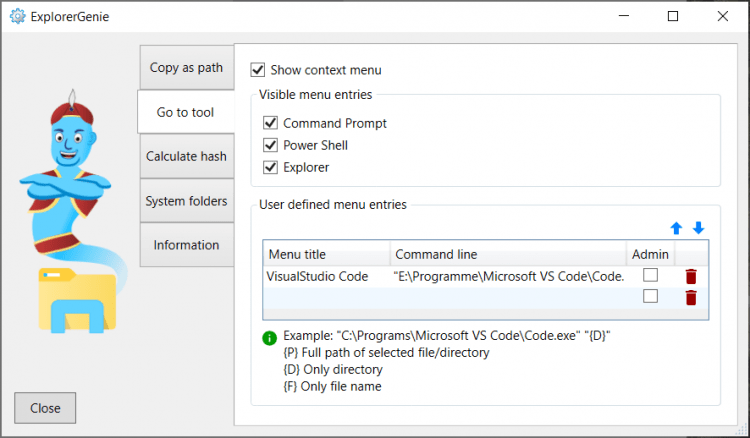
Task: Click the Menu title column header
Action: (326, 254)
